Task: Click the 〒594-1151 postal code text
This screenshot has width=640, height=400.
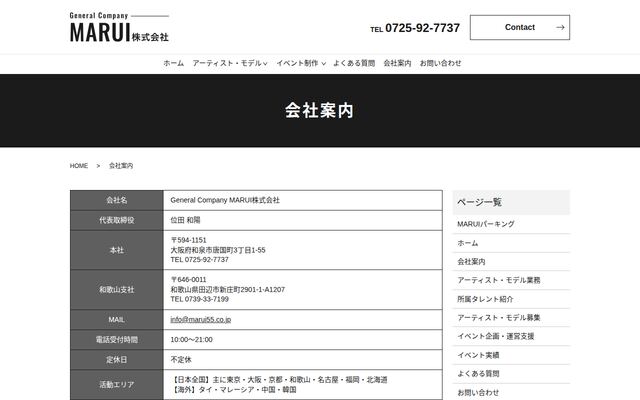Action: 189,240
